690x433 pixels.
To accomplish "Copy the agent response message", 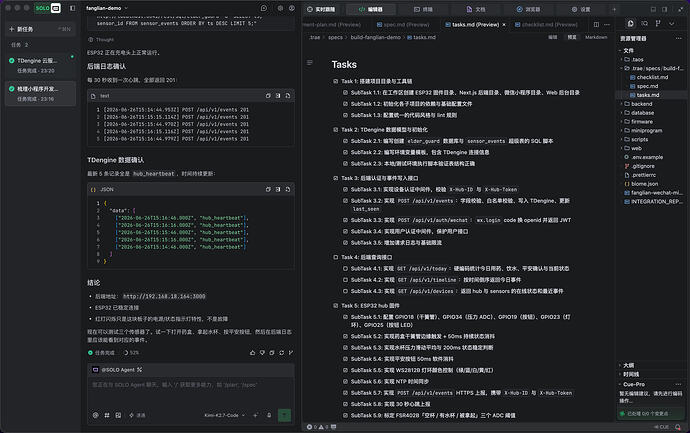I will coord(272,352).
